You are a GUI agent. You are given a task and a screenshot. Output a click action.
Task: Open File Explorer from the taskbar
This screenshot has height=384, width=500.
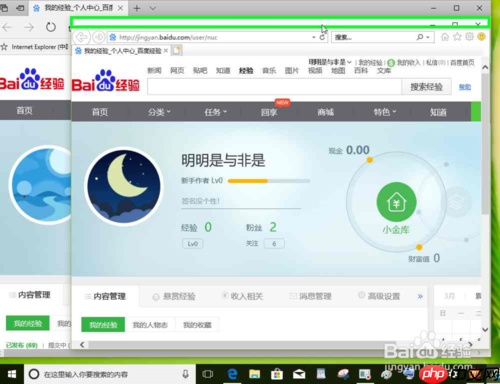(254, 374)
